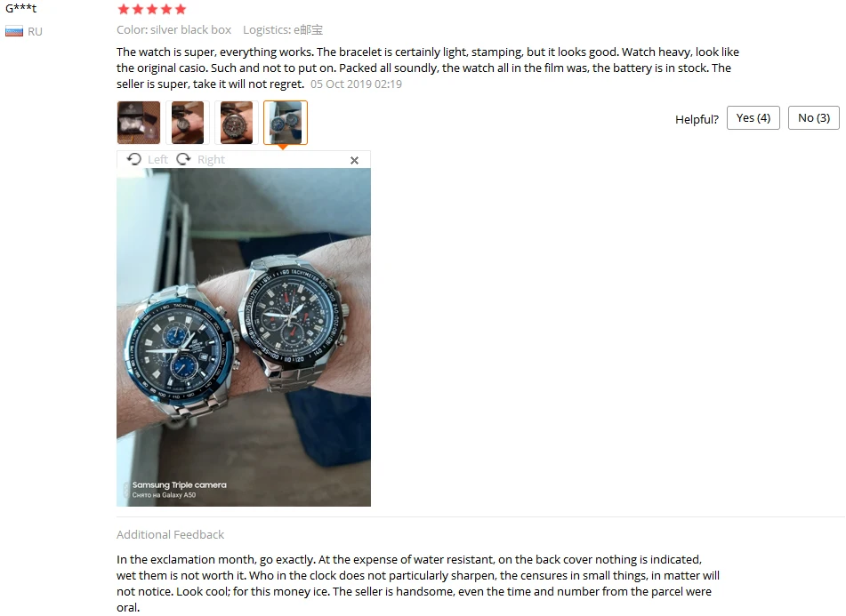Open the second review photo thumbnail
Screen dimensions: 846x616
(x=188, y=123)
